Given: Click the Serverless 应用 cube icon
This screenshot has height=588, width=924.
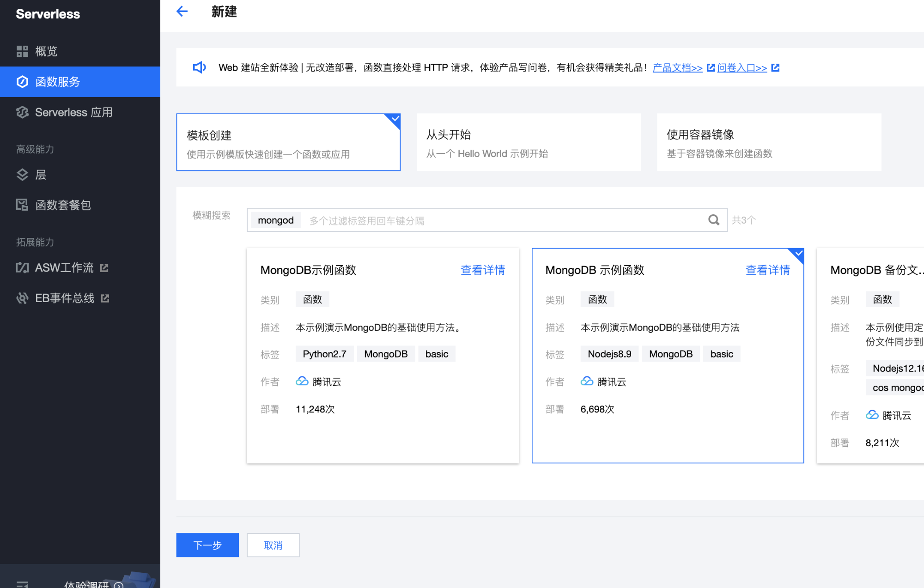Looking at the screenshot, I should point(22,112).
